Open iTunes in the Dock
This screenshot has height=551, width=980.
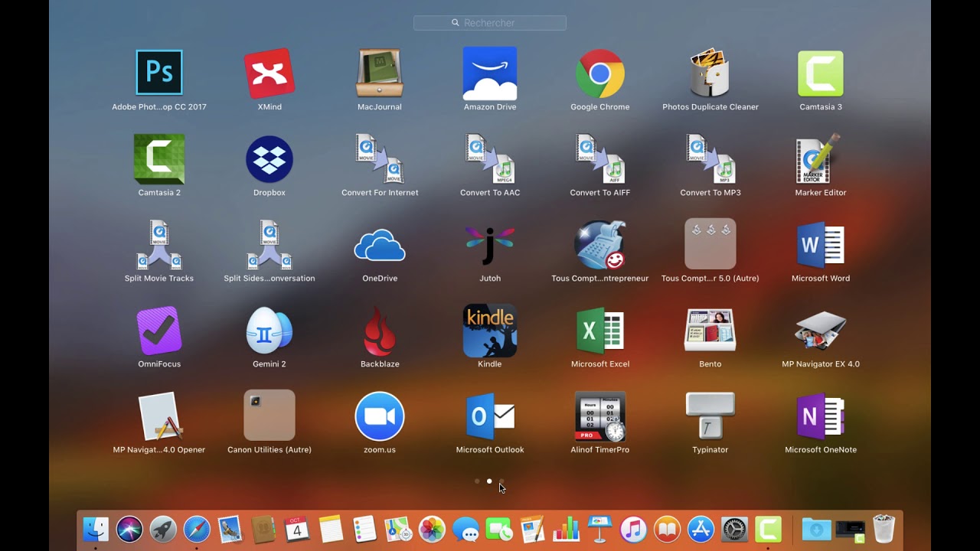[633, 529]
